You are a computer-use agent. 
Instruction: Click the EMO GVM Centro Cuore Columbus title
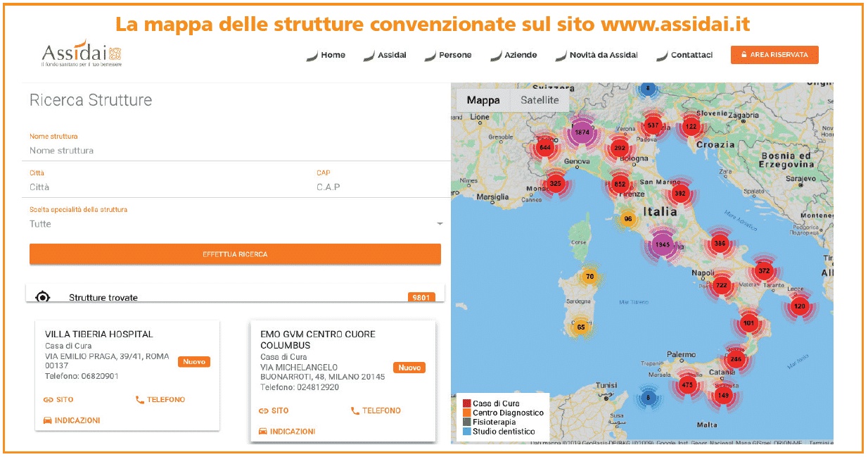pyautogui.click(x=318, y=340)
